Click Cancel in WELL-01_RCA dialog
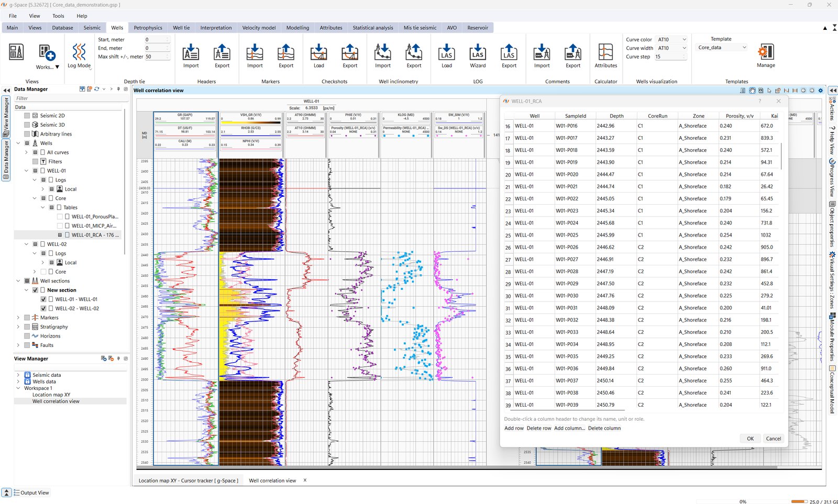838x504 pixels. [773, 439]
